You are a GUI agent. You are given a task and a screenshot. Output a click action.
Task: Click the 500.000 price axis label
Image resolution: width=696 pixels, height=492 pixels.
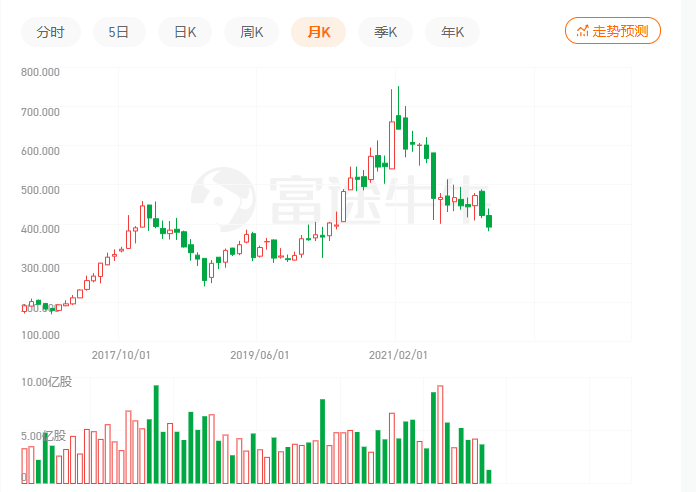point(40,189)
